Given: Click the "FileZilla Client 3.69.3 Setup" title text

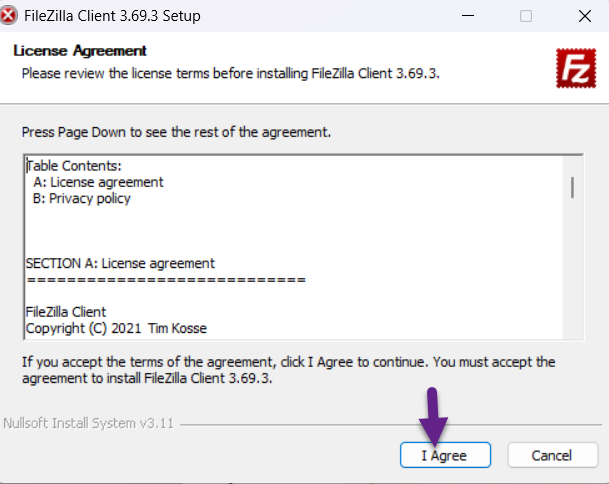Looking at the screenshot, I should [115, 16].
